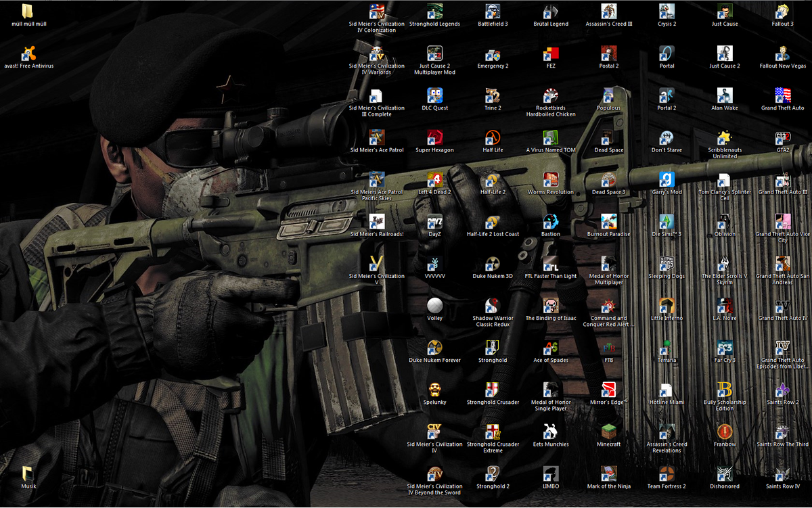The height and width of the screenshot is (508, 812).
Task: Select Ace Patrol Pacific Skies shortcut
Action: coord(377,179)
